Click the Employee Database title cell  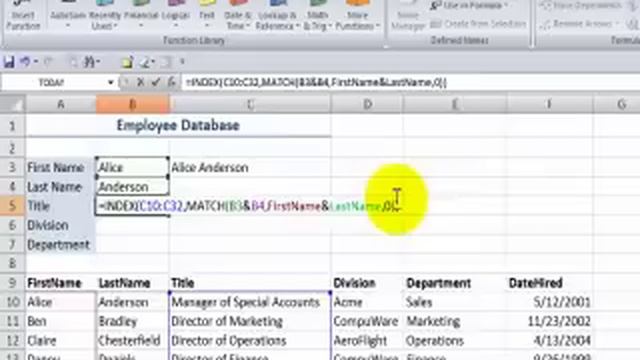click(x=178, y=125)
